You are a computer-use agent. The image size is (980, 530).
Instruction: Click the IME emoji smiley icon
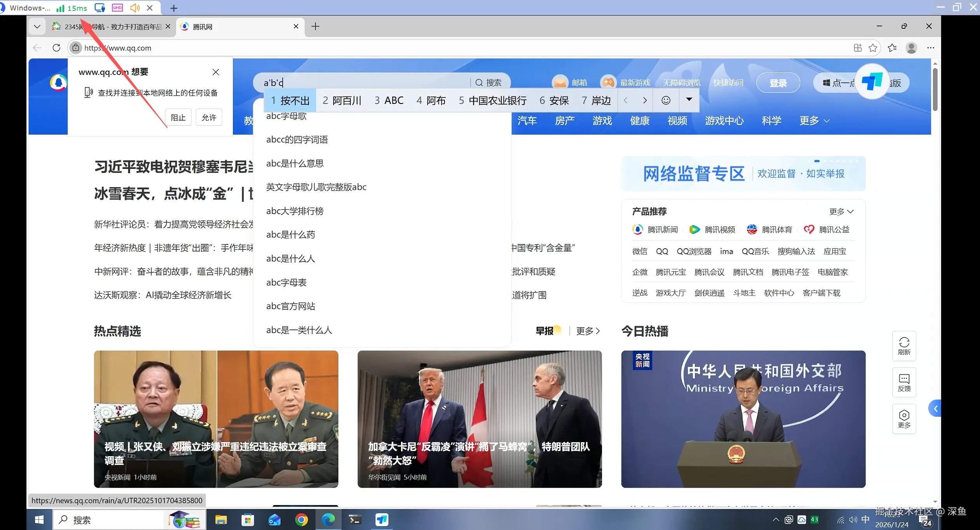point(666,100)
